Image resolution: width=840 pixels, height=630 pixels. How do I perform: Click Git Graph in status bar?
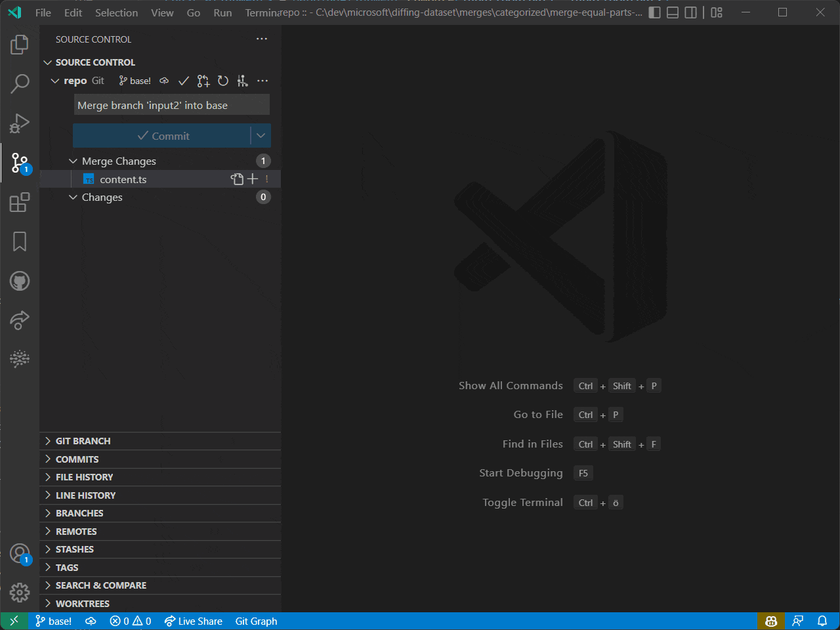[256, 621]
